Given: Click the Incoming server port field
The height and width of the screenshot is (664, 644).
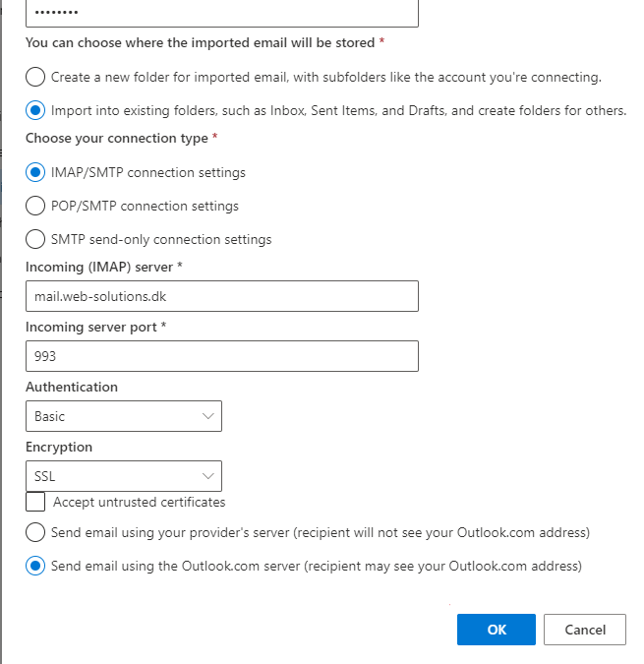Looking at the screenshot, I should coord(222,356).
